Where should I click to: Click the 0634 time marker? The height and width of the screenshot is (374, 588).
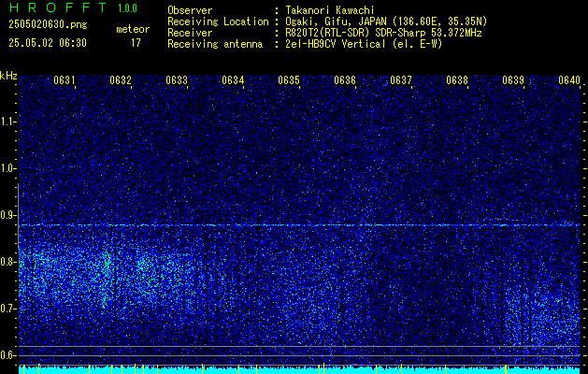click(x=233, y=80)
